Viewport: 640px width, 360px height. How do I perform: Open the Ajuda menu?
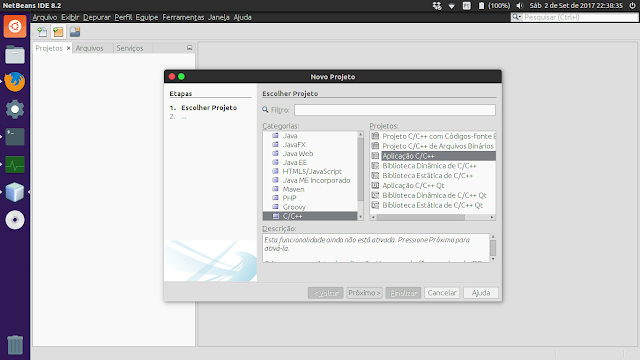[x=242, y=17]
